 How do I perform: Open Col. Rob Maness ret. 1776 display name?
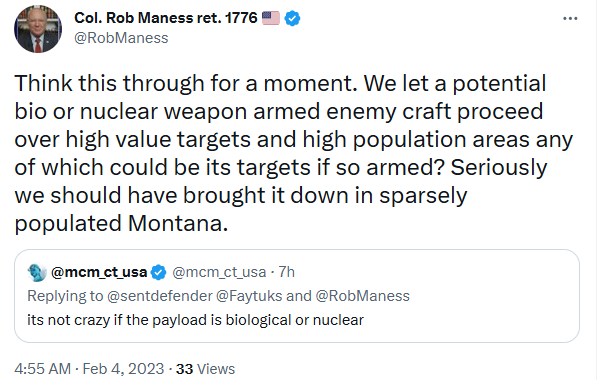165,18
